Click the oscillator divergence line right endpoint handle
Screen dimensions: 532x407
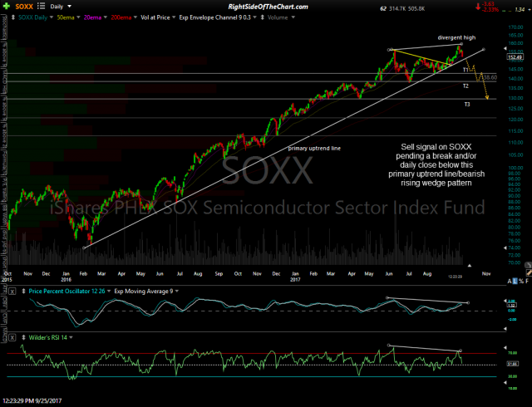pos(468,302)
